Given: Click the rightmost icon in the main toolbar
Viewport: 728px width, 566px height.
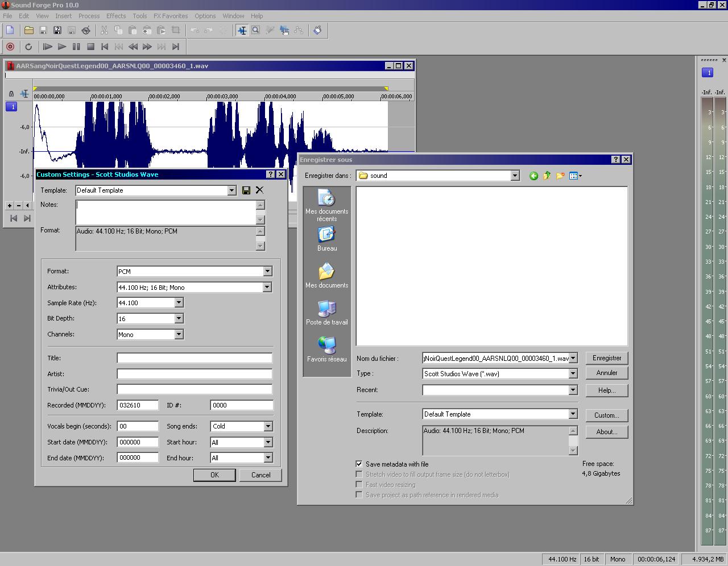Looking at the screenshot, I should pos(317,30).
